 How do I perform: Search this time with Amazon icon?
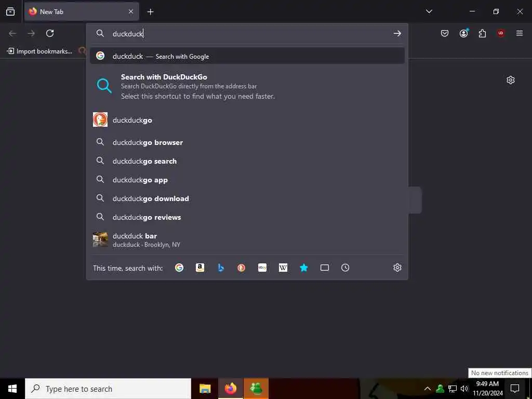tap(200, 268)
